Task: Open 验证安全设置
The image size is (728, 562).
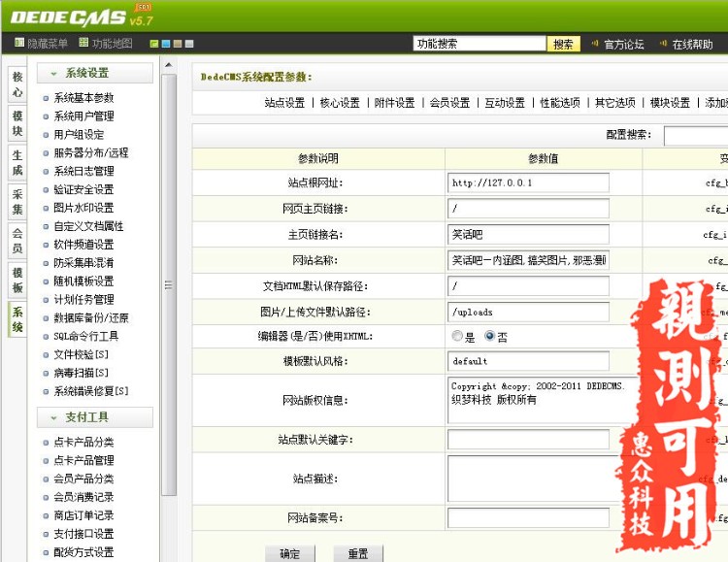Action: [83, 189]
